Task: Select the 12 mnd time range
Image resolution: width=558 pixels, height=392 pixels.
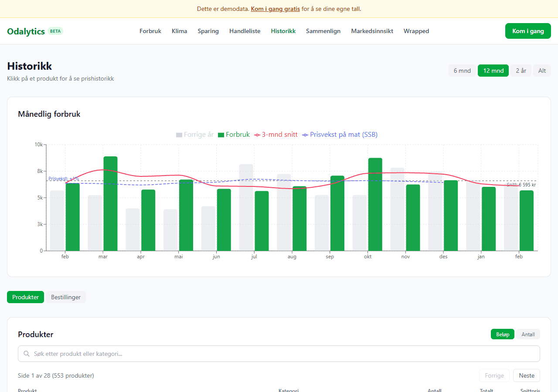Action: click(x=493, y=71)
